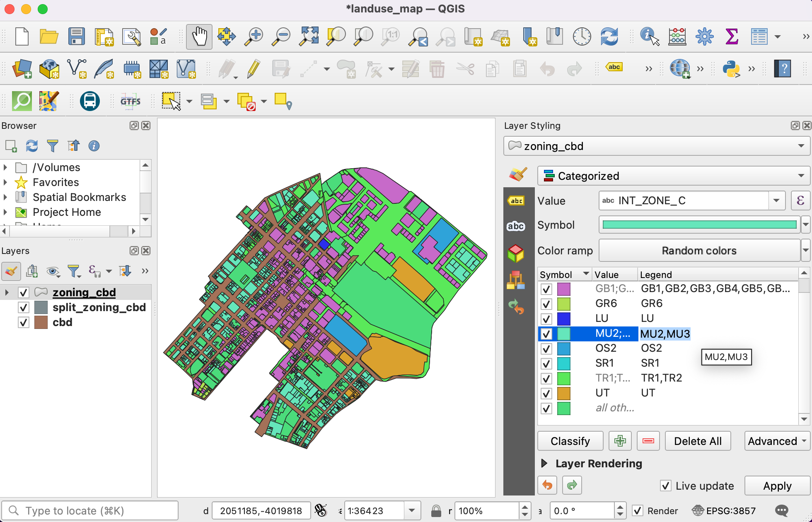Select the Pan Map hand tool
812x522 pixels.
coord(199,36)
